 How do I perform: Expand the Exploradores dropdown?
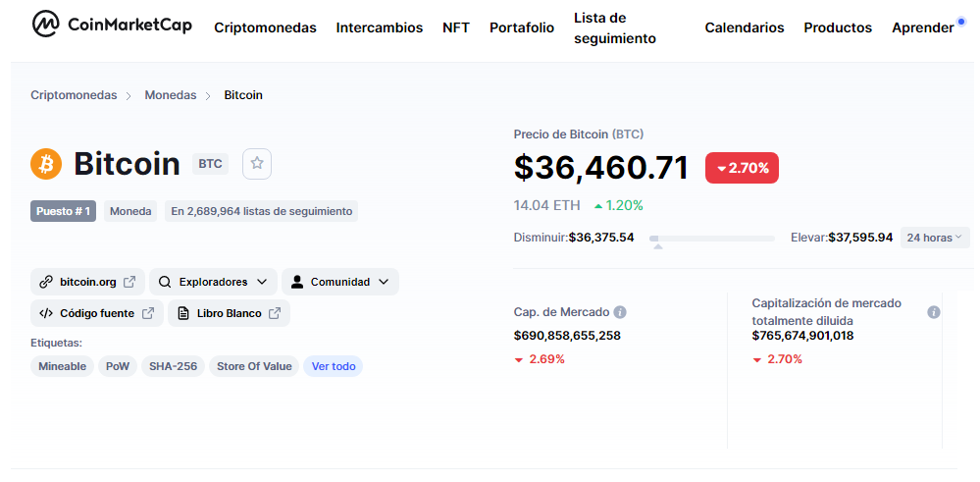pos(213,282)
